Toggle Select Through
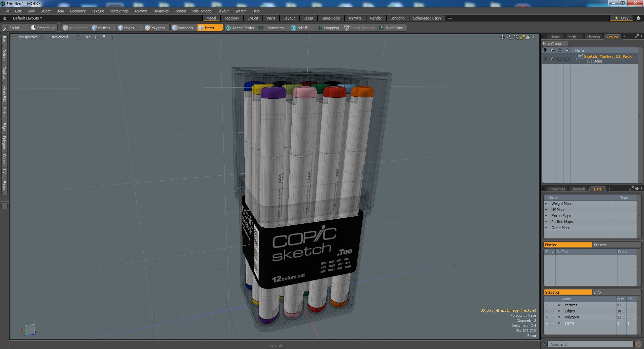Image resolution: width=644 pixels, height=349 pixels. click(359, 28)
